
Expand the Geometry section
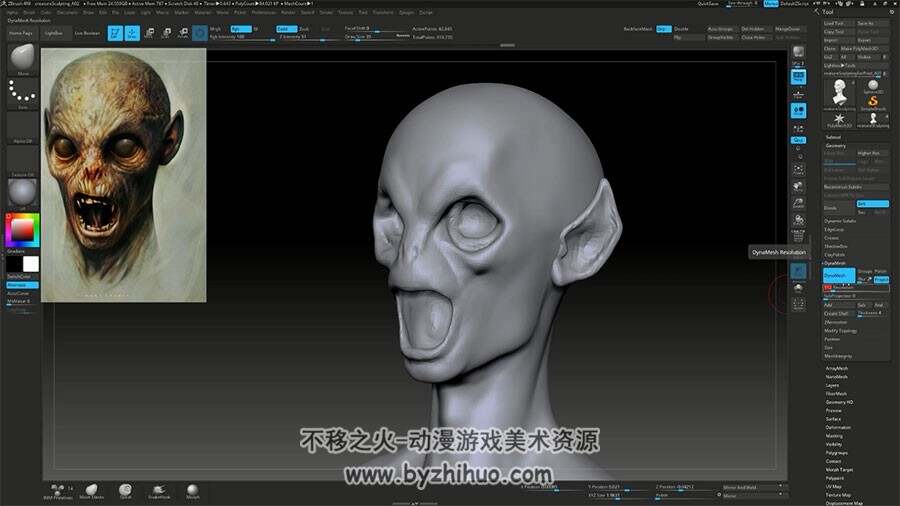(x=836, y=146)
